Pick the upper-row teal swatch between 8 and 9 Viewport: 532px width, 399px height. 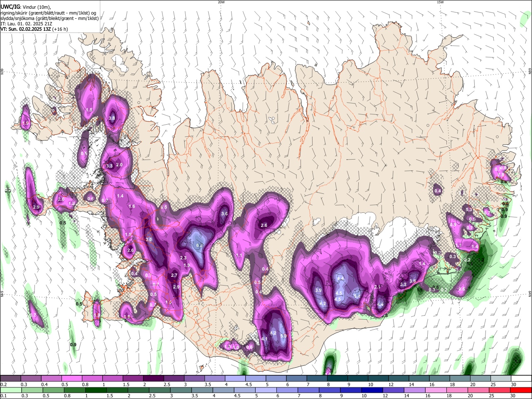337,379
